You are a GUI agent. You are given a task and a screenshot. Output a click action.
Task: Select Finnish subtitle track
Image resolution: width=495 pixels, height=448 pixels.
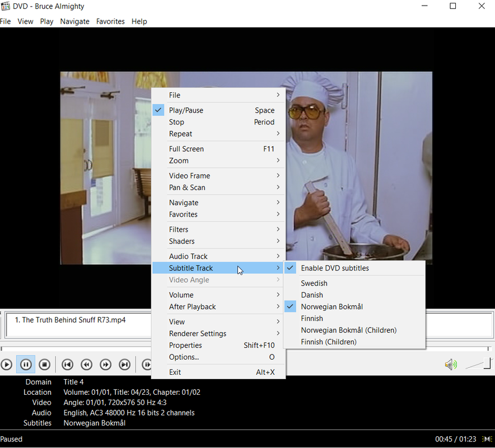pyautogui.click(x=354, y=319)
